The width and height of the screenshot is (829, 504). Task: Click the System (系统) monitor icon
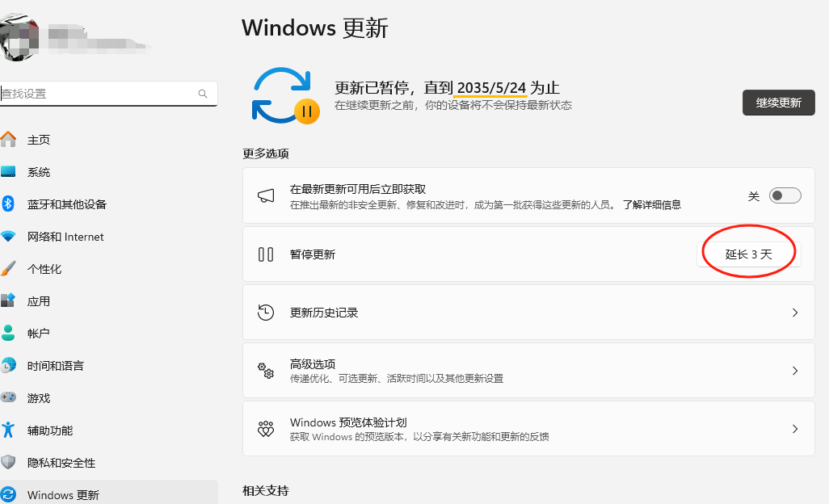coord(8,172)
